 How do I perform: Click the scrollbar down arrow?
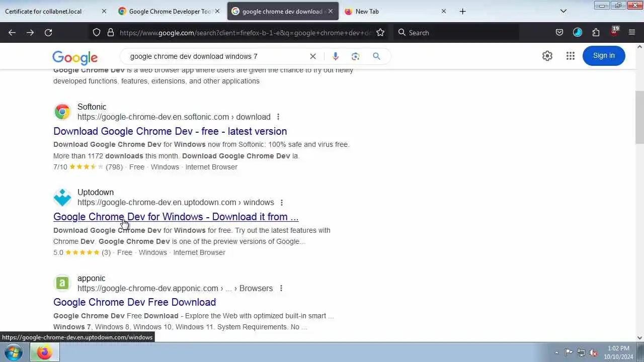pyautogui.click(x=639, y=338)
